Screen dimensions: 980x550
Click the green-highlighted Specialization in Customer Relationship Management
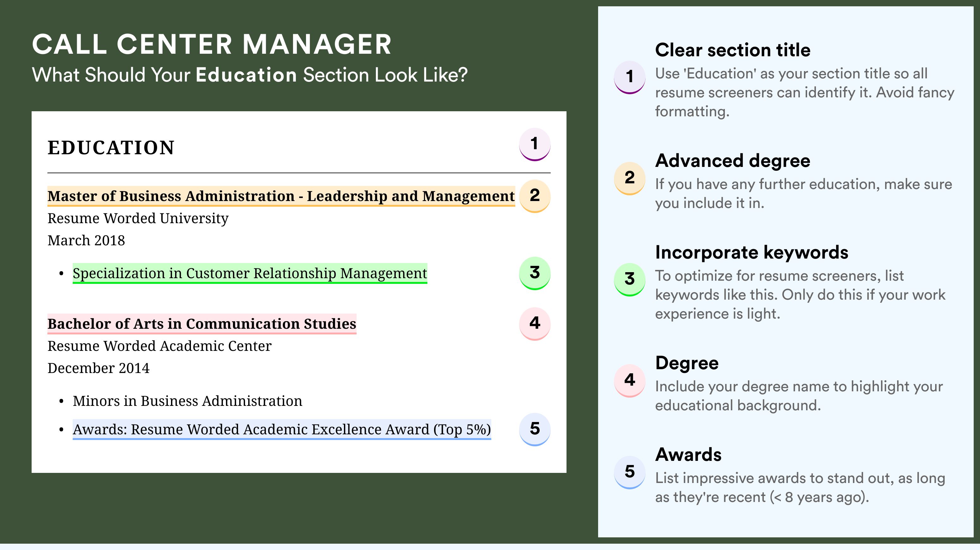[250, 273]
